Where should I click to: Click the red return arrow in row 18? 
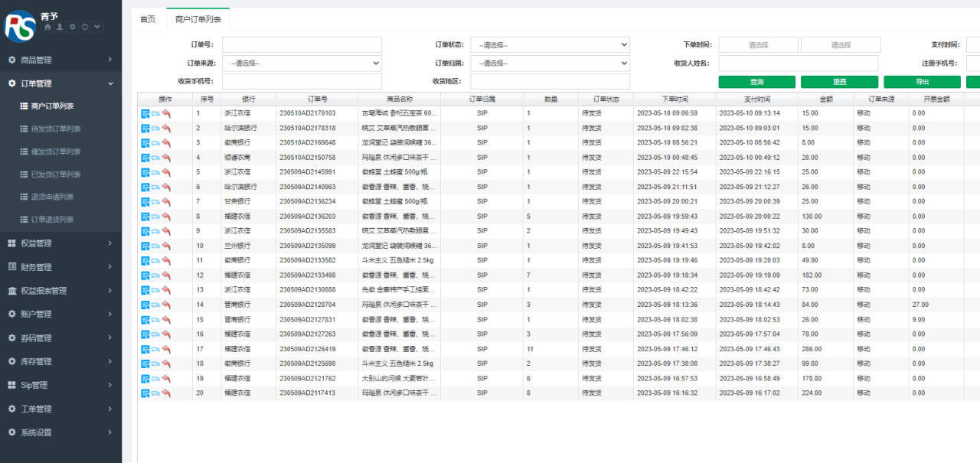click(166, 364)
